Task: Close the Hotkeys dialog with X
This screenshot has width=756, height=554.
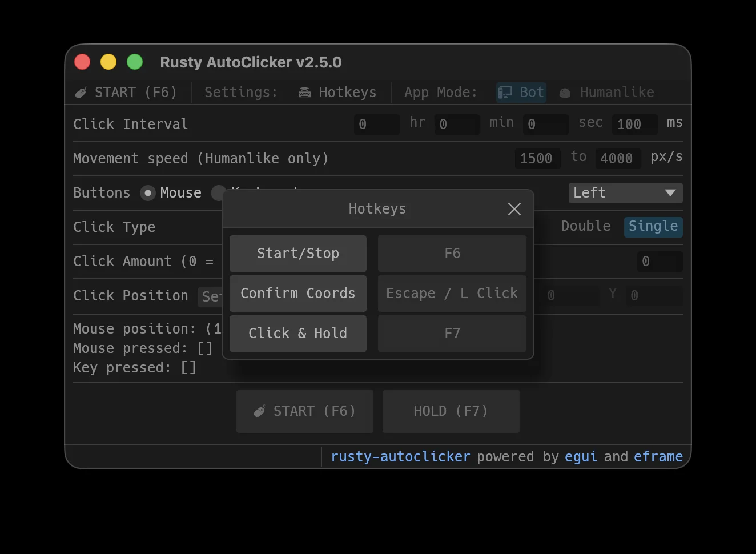Action: click(514, 209)
